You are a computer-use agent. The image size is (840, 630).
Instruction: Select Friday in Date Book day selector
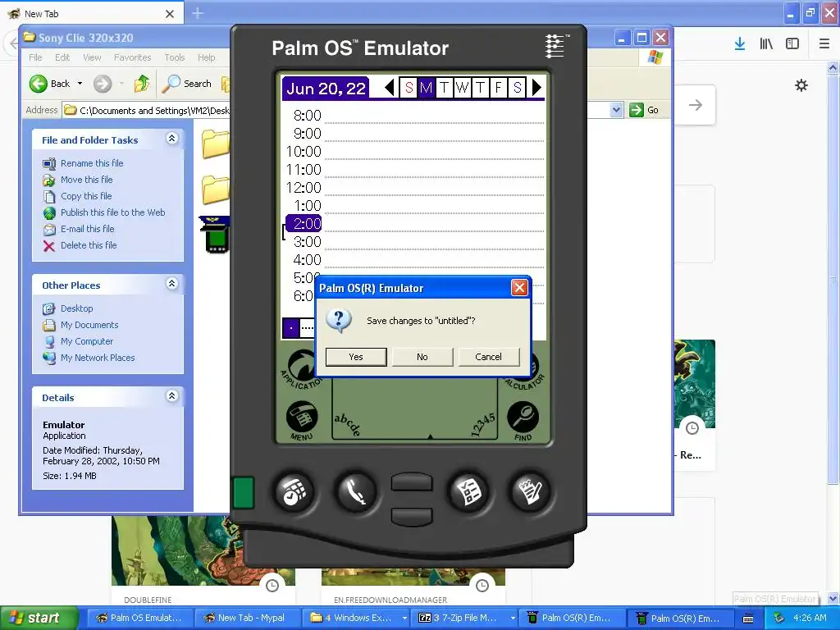(498, 87)
